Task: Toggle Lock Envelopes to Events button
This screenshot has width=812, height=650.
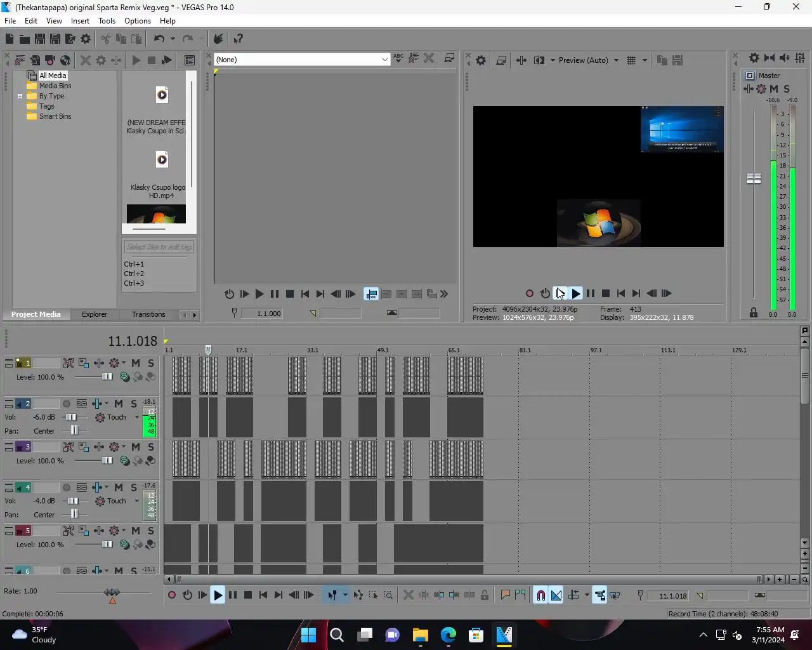Action: pyautogui.click(x=599, y=595)
